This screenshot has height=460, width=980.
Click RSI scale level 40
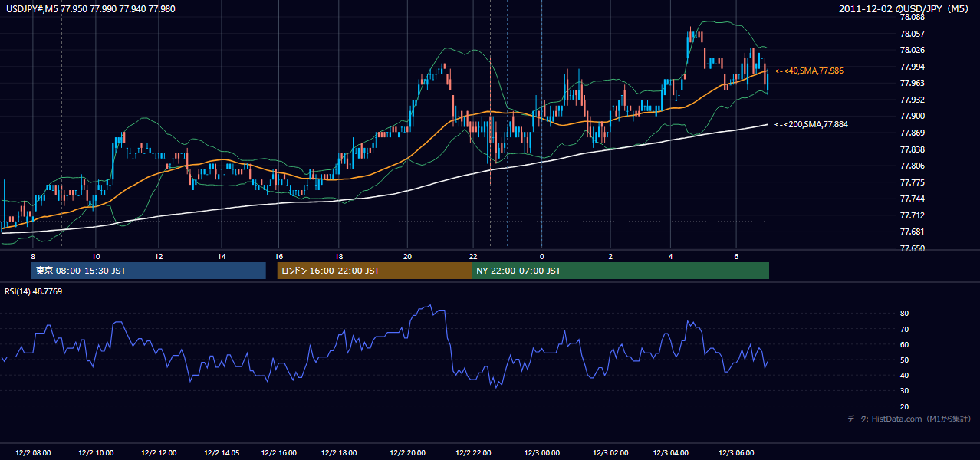[904, 376]
